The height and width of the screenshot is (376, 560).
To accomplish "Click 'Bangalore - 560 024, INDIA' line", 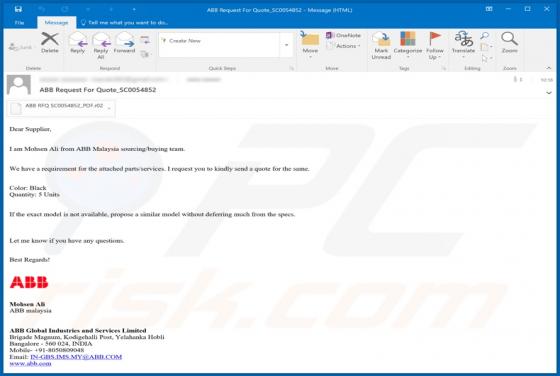I will (x=51, y=344).
